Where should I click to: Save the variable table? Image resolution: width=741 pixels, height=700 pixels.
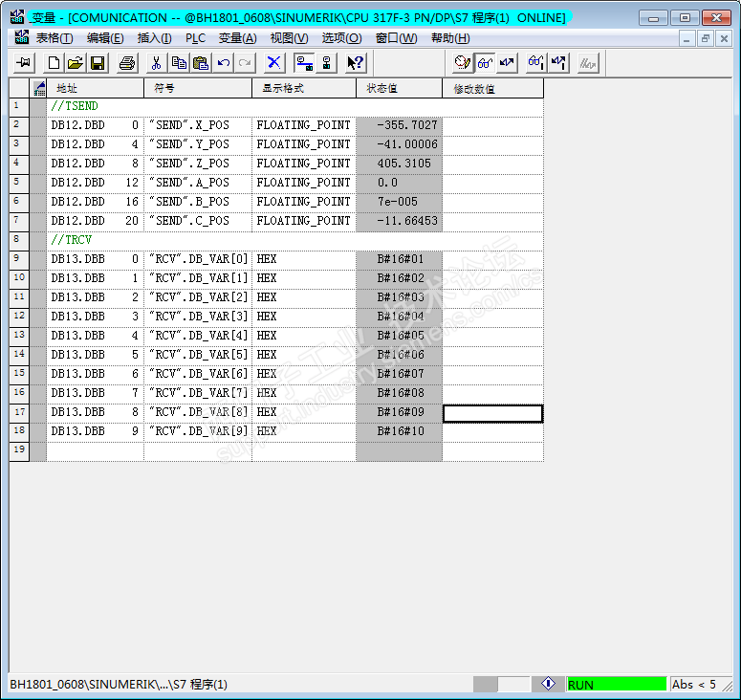point(98,63)
